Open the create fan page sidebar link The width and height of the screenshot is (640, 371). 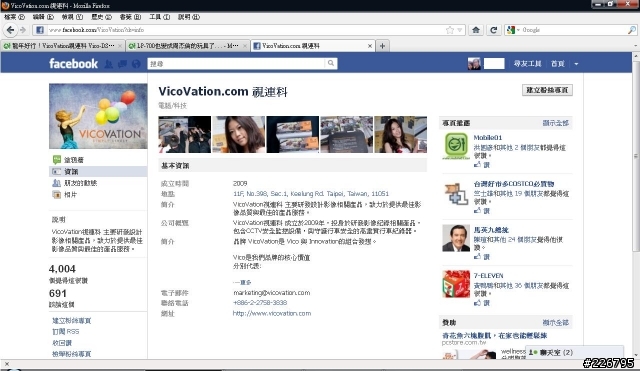(x=71, y=320)
